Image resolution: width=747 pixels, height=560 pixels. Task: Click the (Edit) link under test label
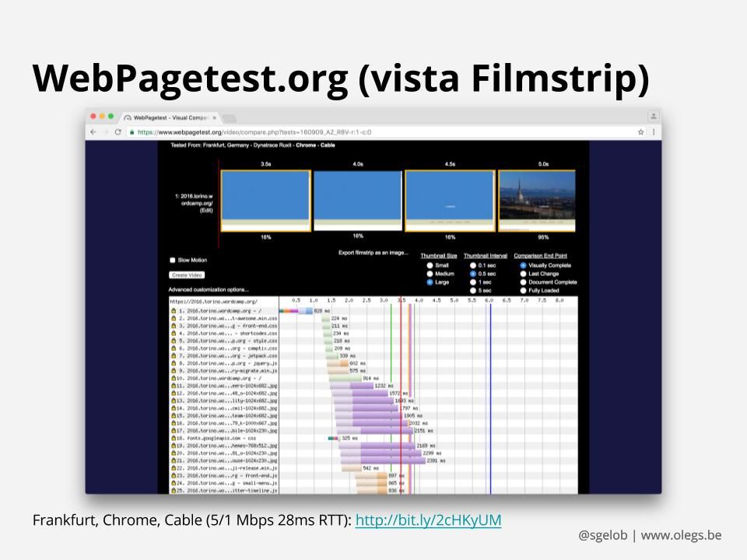[x=205, y=210]
